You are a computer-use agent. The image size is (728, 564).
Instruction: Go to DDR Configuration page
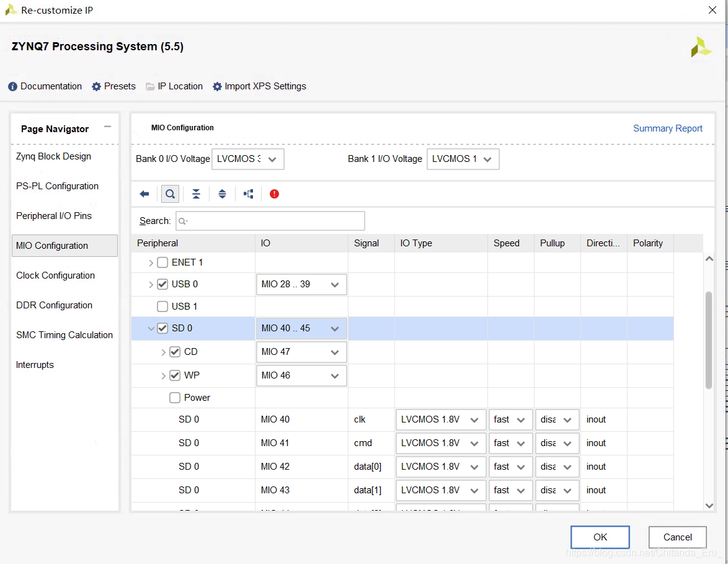[x=54, y=305]
